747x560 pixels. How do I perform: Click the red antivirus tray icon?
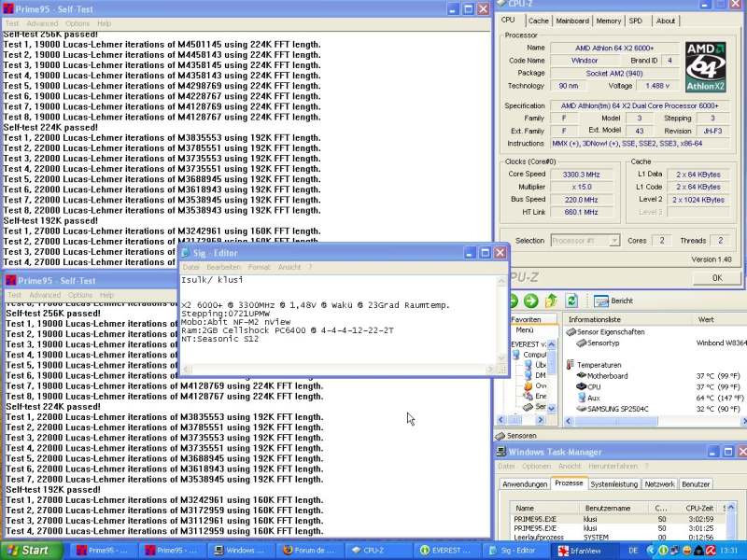click(x=711, y=551)
